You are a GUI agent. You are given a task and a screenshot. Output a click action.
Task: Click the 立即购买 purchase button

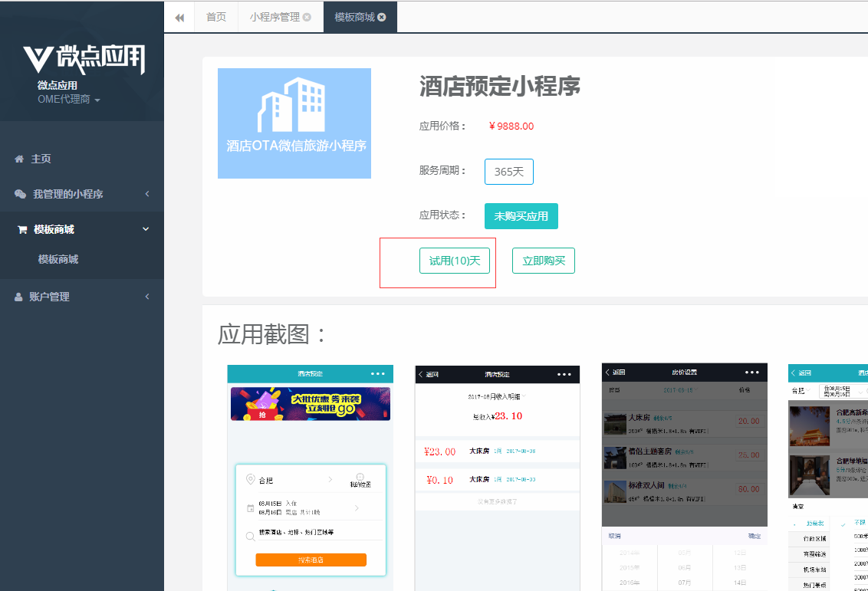tap(543, 261)
